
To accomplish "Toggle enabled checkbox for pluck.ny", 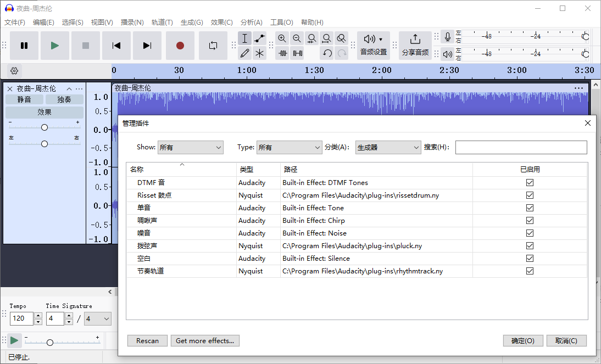I will [530, 246].
